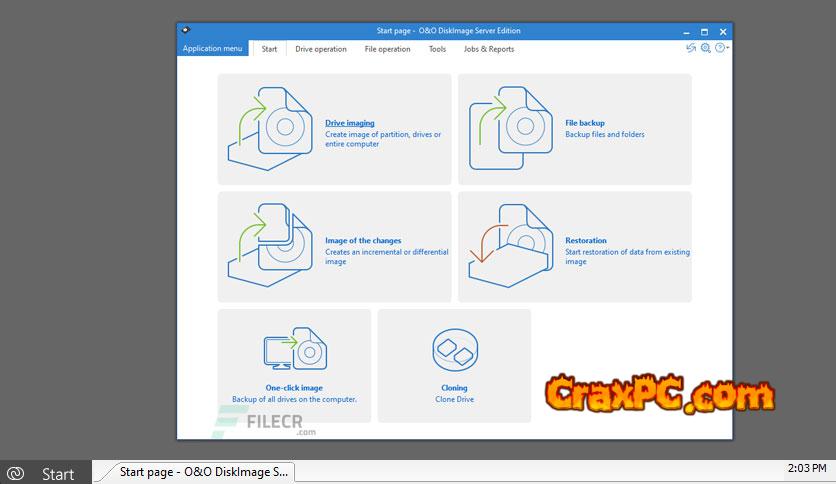Switch to the File operation tab

click(x=388, y=49)
